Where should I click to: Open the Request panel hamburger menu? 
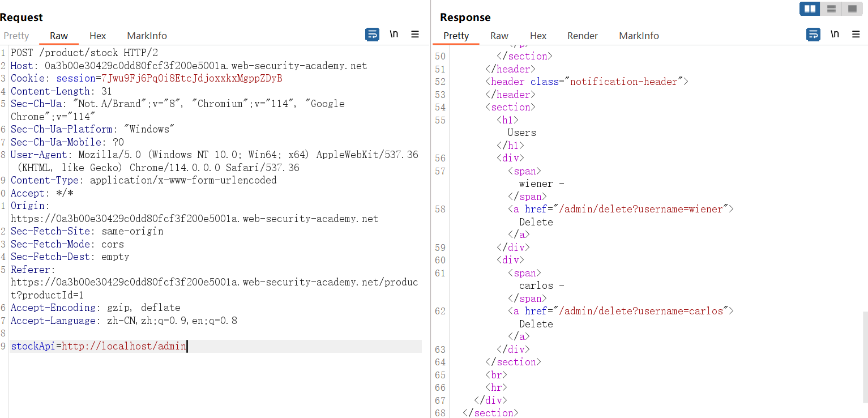(x=415, y=35)
